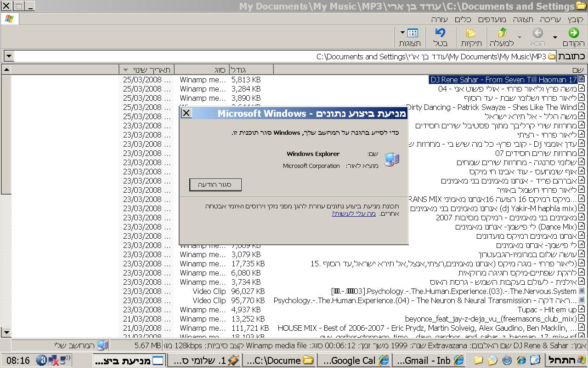This screenshot has height=368, width=588.
Task: Click the Undo (בטל) toolbar icon
Action: 440,33
